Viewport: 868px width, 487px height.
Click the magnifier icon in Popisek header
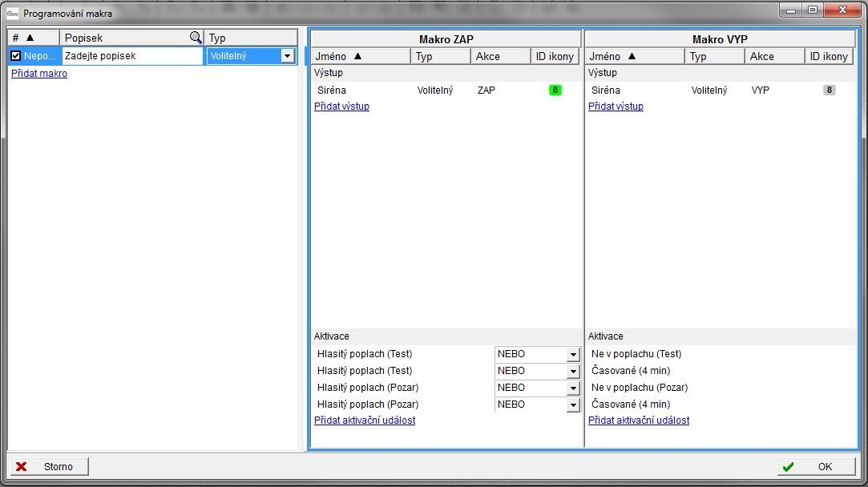[x=196, y=38]
